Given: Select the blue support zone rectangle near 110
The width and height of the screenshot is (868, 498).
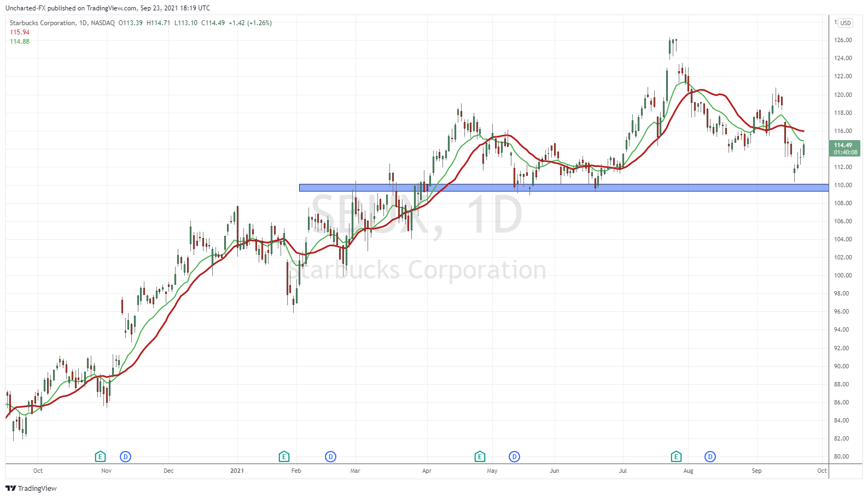Looking at the screenshot, I should 564,188.
